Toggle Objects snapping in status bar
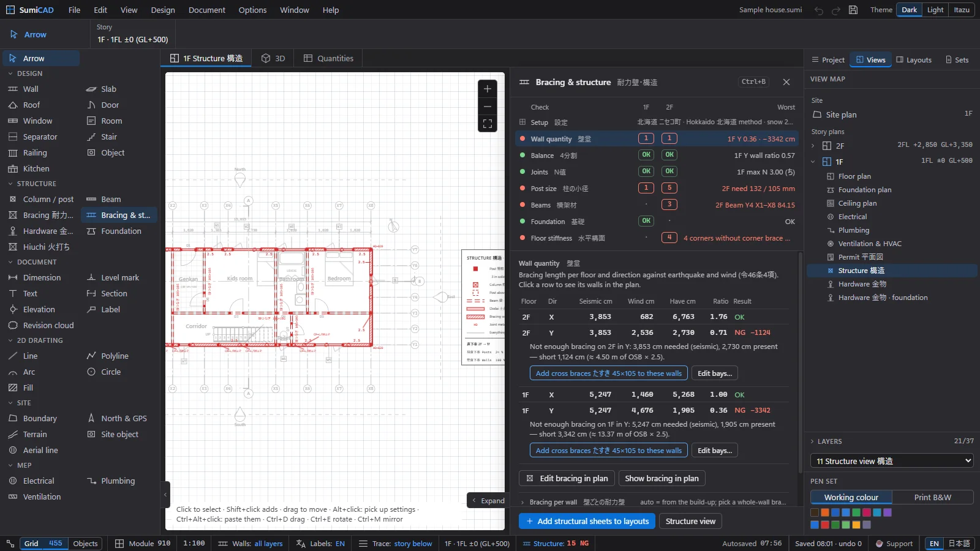Viewport: 980px width, 551px height. (85, 543)
